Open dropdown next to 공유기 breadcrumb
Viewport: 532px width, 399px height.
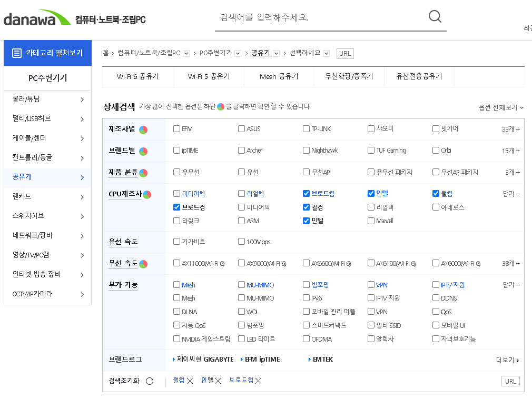tap(276, 54)
